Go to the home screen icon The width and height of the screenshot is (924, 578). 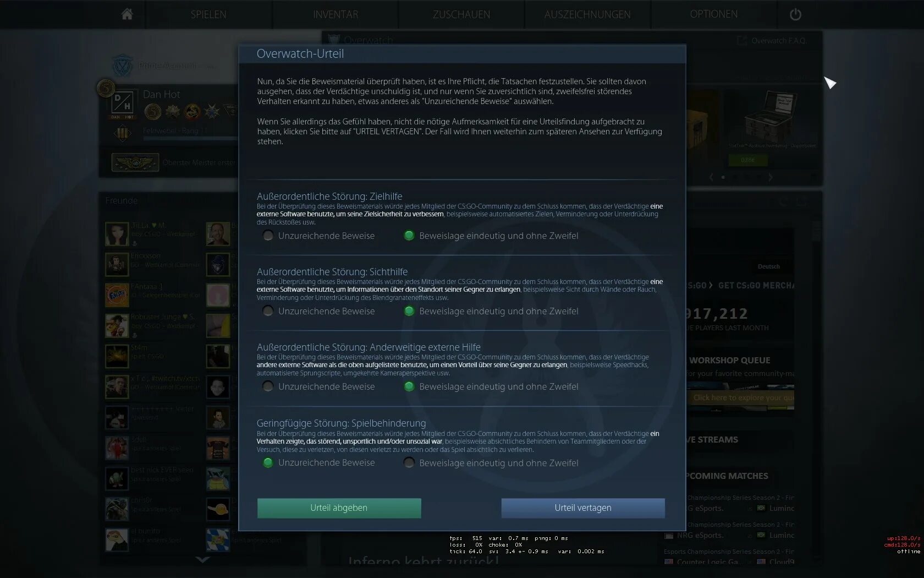click(127, 14)
